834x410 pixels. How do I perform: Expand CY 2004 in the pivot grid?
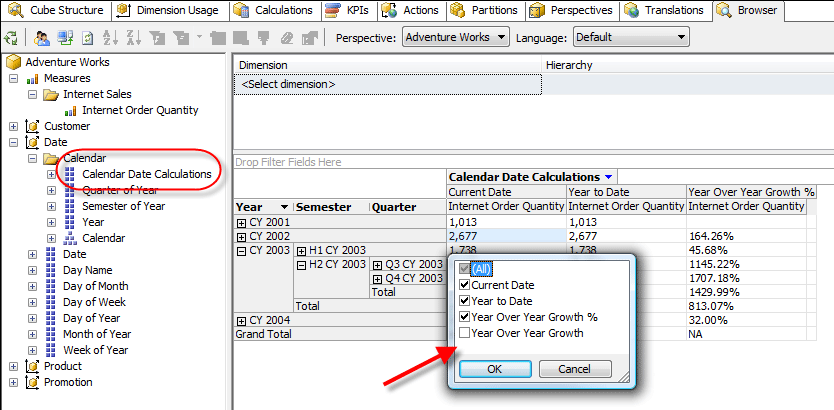click(241, 321)
